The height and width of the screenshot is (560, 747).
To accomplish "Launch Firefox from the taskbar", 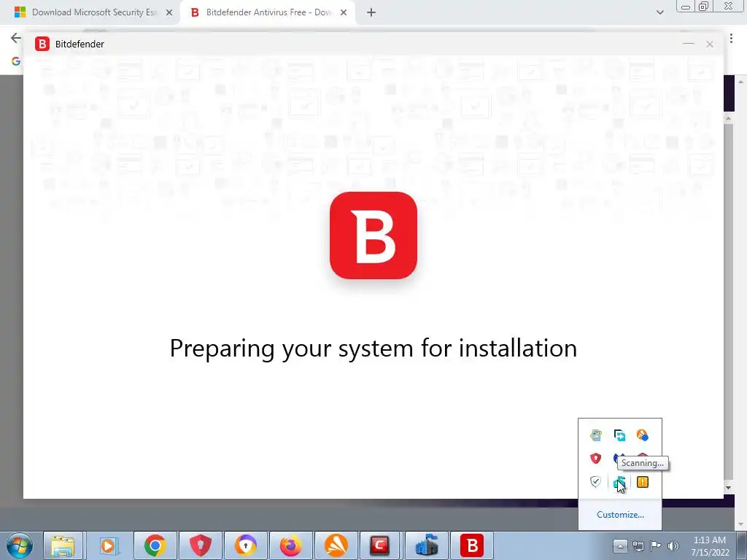I will point(290,545).
